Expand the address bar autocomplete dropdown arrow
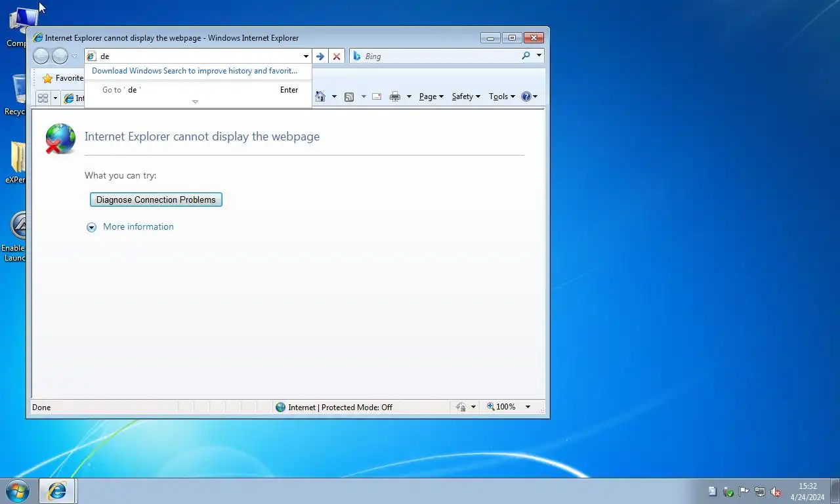The image size is (840, 504). tap(306, 56)
